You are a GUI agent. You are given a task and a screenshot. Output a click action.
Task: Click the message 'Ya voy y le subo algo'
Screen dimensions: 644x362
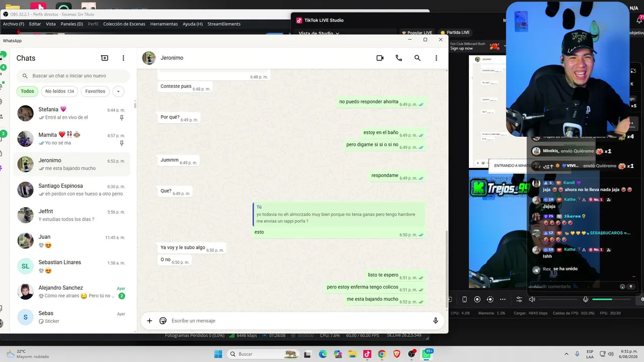click(192, 248)
